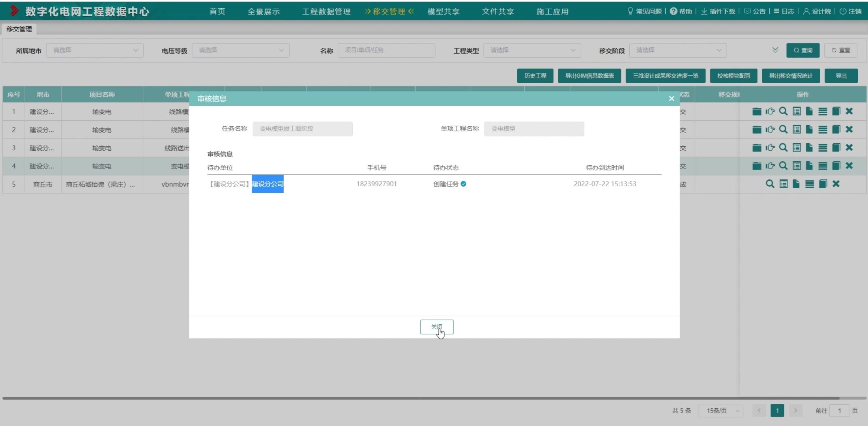Open 文件共享 in top navigation

pos(498,11)
